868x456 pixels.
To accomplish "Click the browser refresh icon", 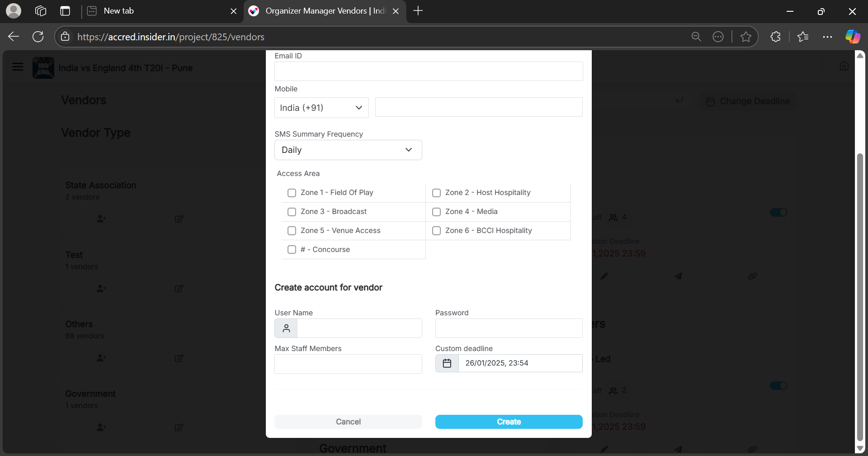I will (38, 37).
